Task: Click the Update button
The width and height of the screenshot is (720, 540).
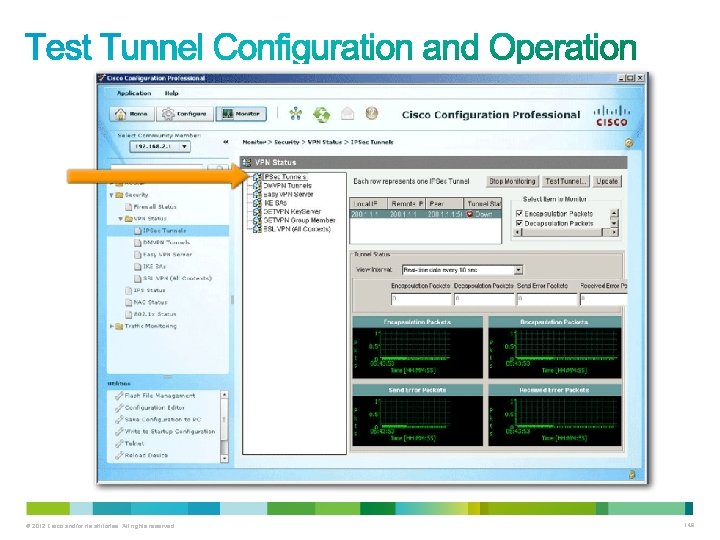Action: click(x=607, y=181)
